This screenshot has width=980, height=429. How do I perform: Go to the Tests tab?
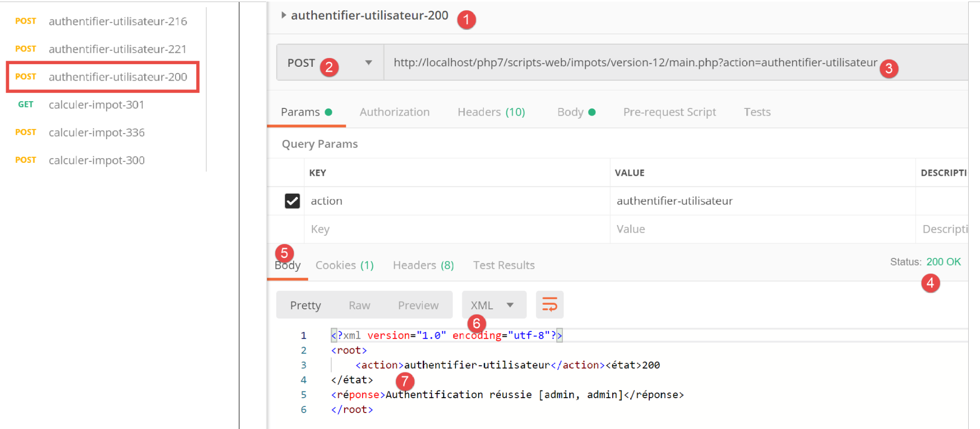click(x=757, y=112)
